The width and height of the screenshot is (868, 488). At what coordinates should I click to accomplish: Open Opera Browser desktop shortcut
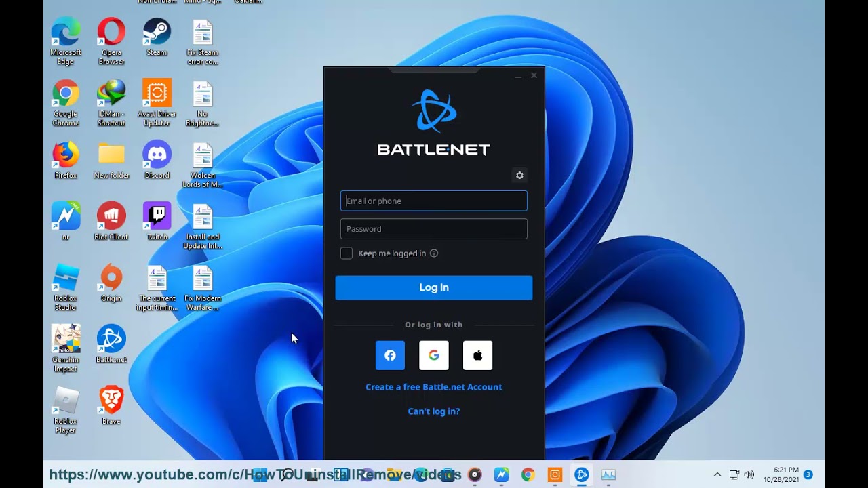pos(111,42)
